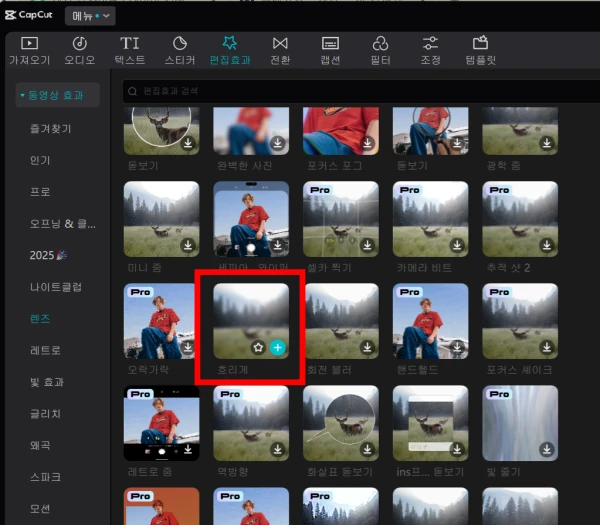The width and height of the screenshot is (600, 525).
Task: Preview the 광학 줌 thumbnail
Action: pyautogui.click(x=520, y=131)
